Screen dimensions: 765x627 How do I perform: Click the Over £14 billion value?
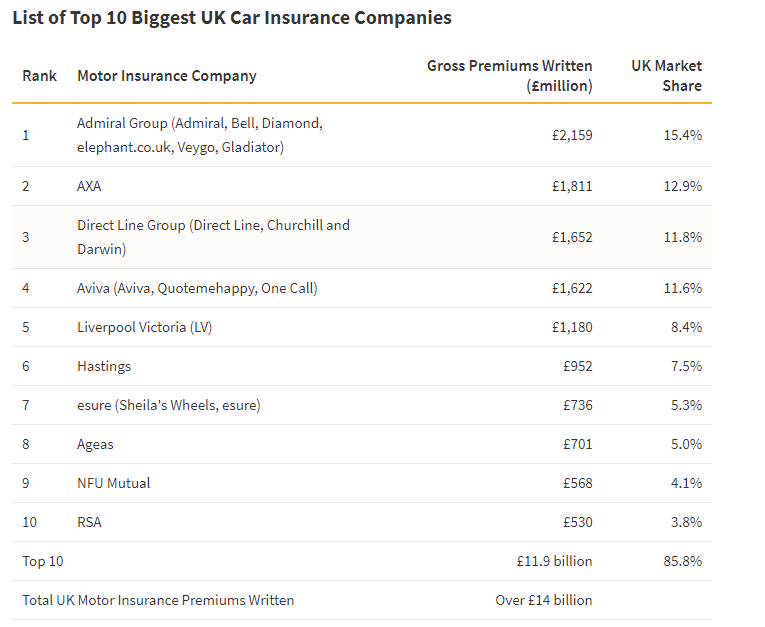point(544,601)
